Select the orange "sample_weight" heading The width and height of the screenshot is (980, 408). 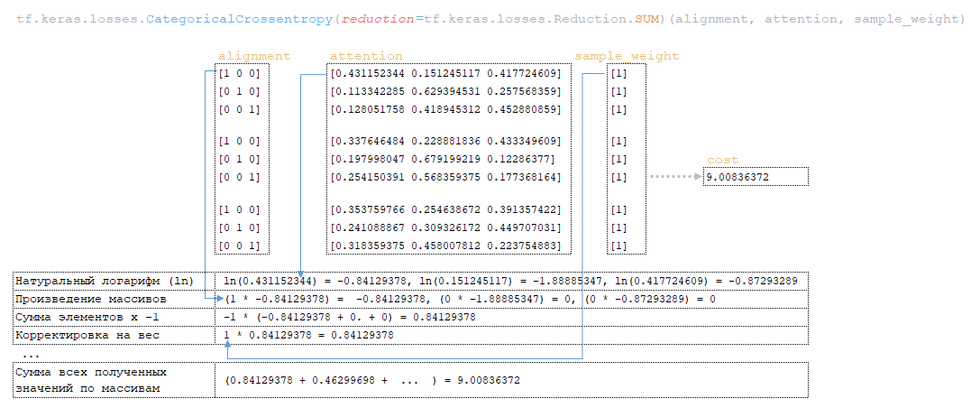click(627, 56)
